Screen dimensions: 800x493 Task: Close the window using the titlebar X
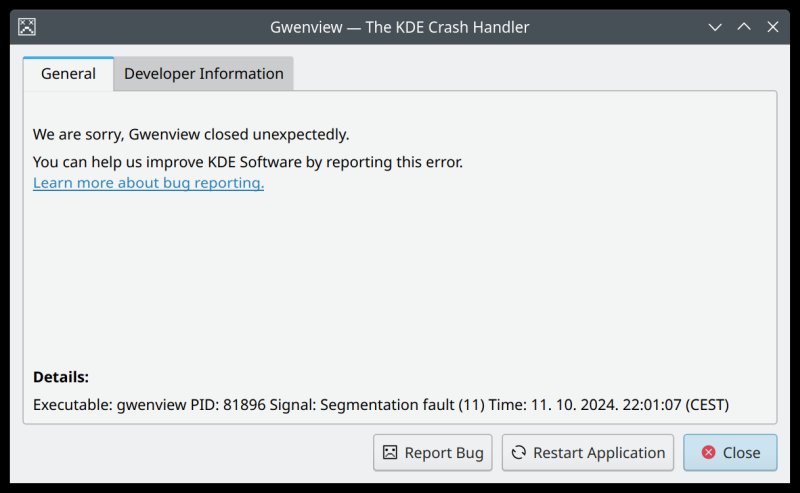coord(772,27)
